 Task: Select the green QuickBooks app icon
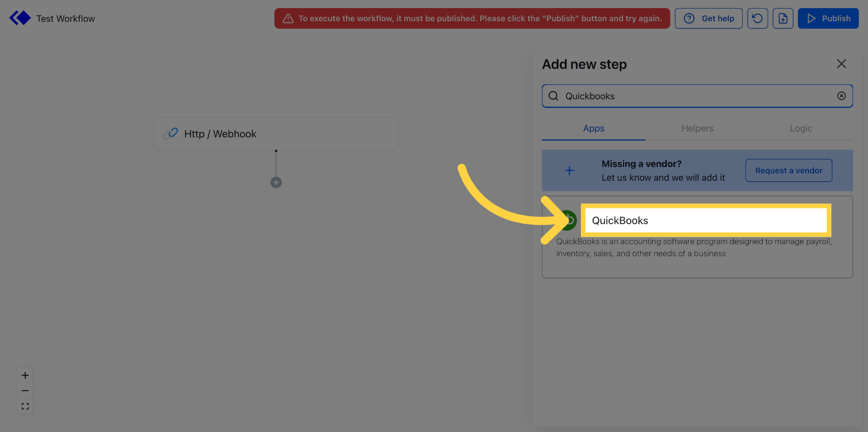(x=568, y=221)
